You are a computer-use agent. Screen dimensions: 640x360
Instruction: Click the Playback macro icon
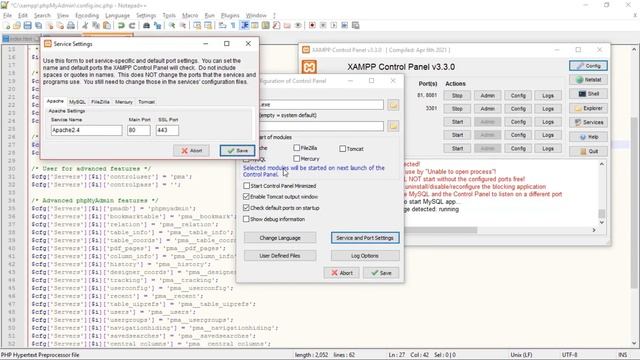pyautogui.click(x=334, y=25)
